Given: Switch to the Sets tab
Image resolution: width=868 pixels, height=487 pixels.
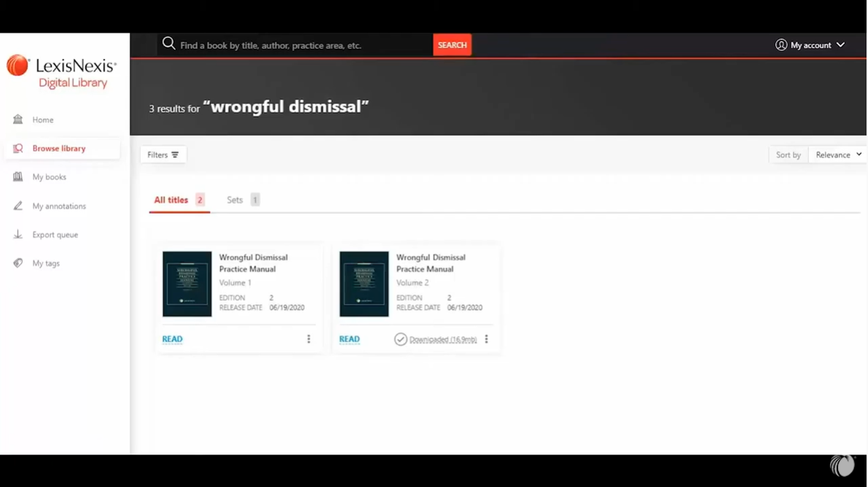Looking at the screenshot, I should coord(235,200).
